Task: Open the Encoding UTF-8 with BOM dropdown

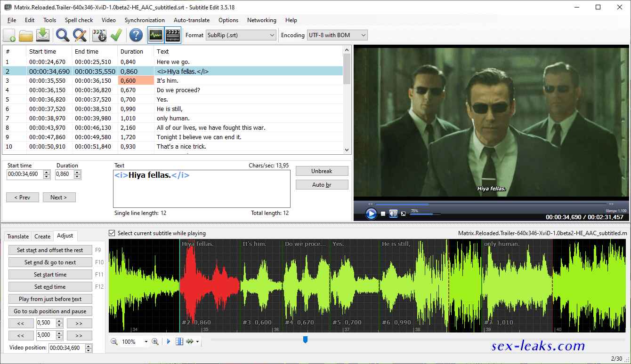Action: tap(337, 35)
